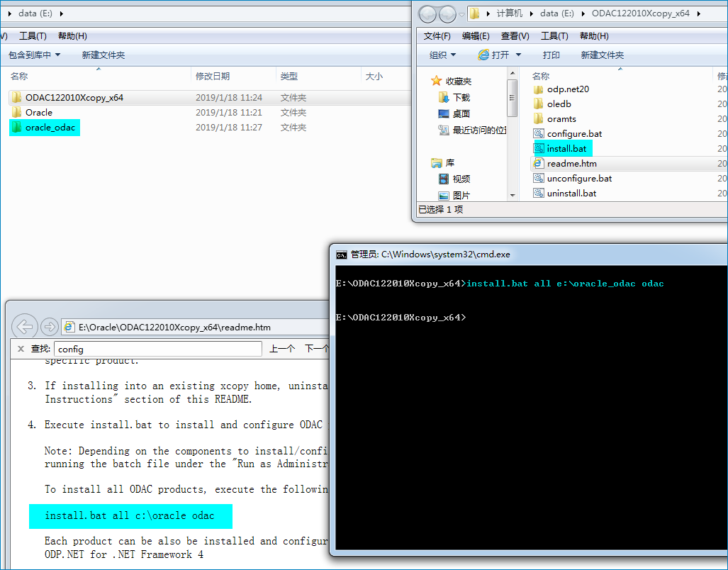This screenshot has width=728, height=570.
Task: Click the 计算机 breadcrumb in right address bar
Action: tap(510, 13)
